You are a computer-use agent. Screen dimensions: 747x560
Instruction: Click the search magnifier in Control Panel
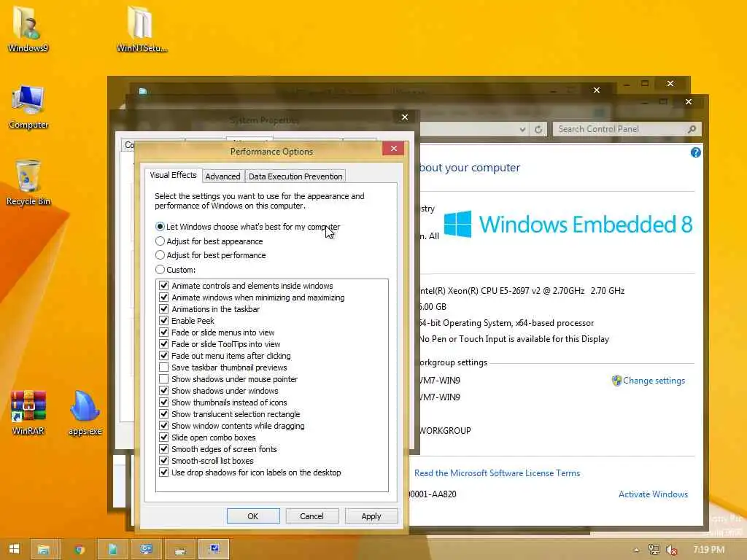point(692,129)
